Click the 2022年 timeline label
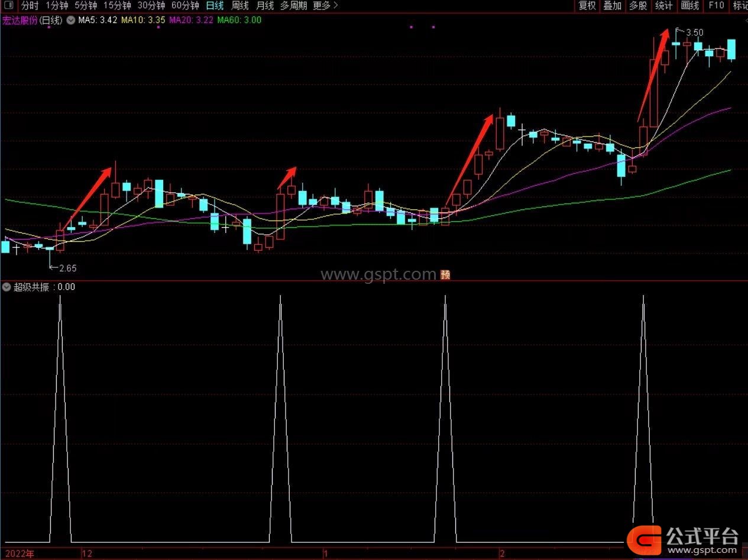748x560 pixels. pyautogui.click(x=20, y=553)
